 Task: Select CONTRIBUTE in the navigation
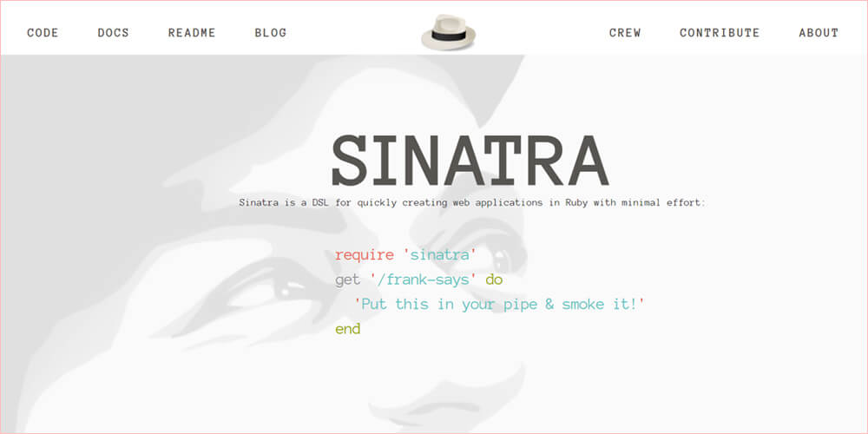(x=720, y=33)
